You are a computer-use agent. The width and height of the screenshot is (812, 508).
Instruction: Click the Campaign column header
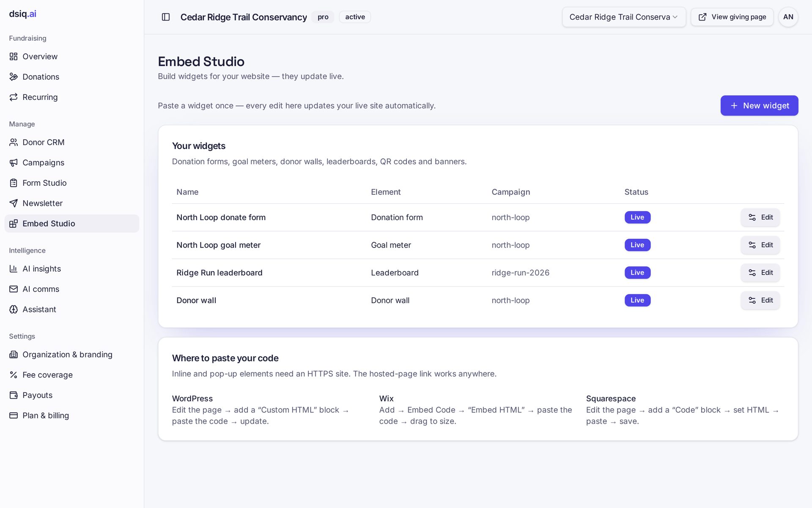point(510,192)
